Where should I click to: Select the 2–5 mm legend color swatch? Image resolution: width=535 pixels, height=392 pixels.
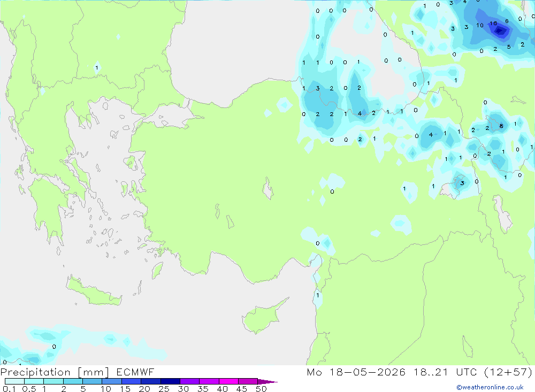click(x=73, y=381)
